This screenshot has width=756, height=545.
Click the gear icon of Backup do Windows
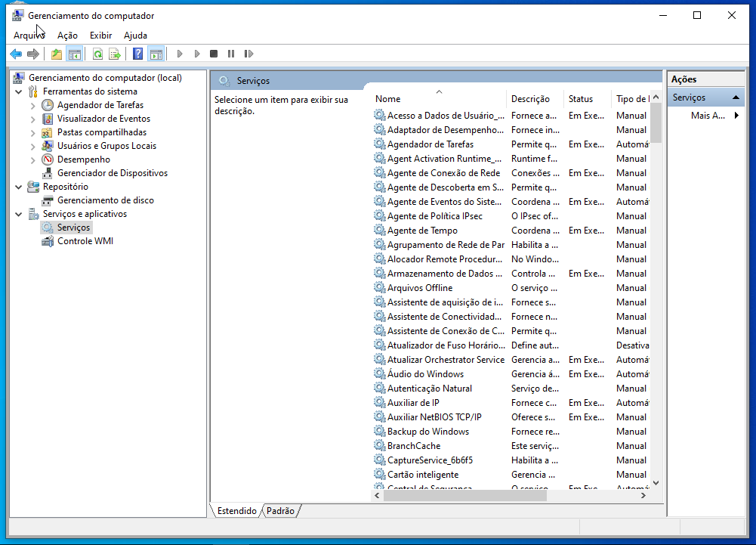(x=380, y=431)
